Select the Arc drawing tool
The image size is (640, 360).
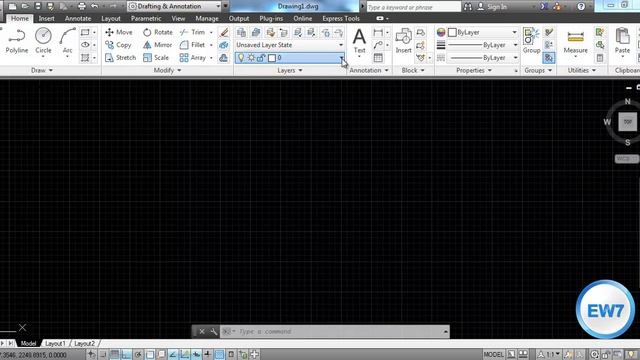67,41
